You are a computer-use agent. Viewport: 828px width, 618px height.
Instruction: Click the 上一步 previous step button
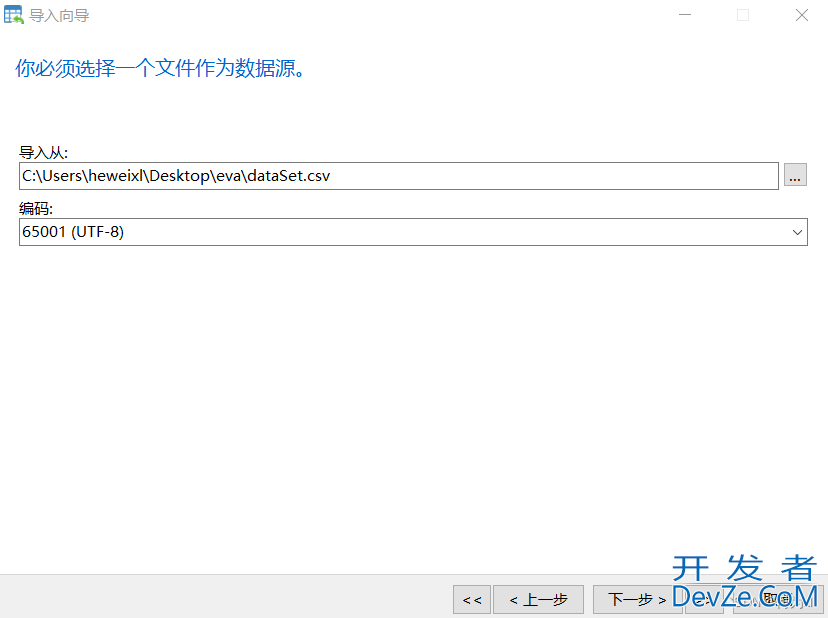click(x=538, y=600)
